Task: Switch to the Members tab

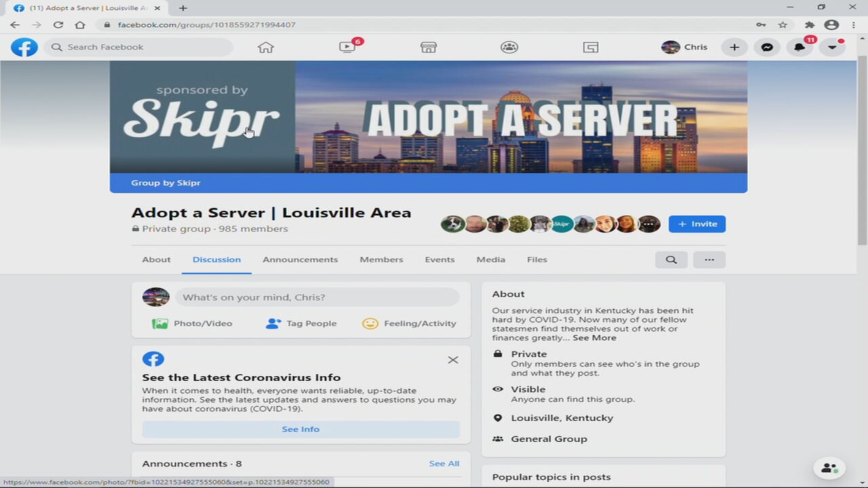Action: click(x=381, y=260)
